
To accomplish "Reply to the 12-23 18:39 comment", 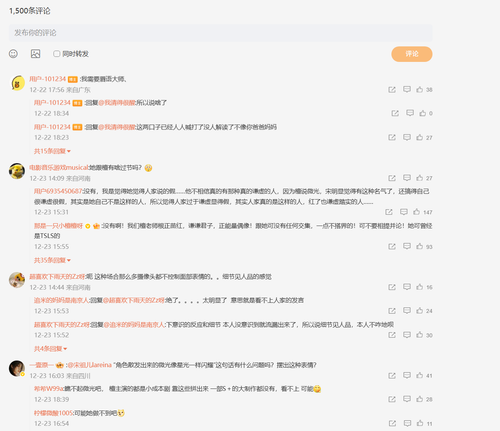I will pos(407,399).
